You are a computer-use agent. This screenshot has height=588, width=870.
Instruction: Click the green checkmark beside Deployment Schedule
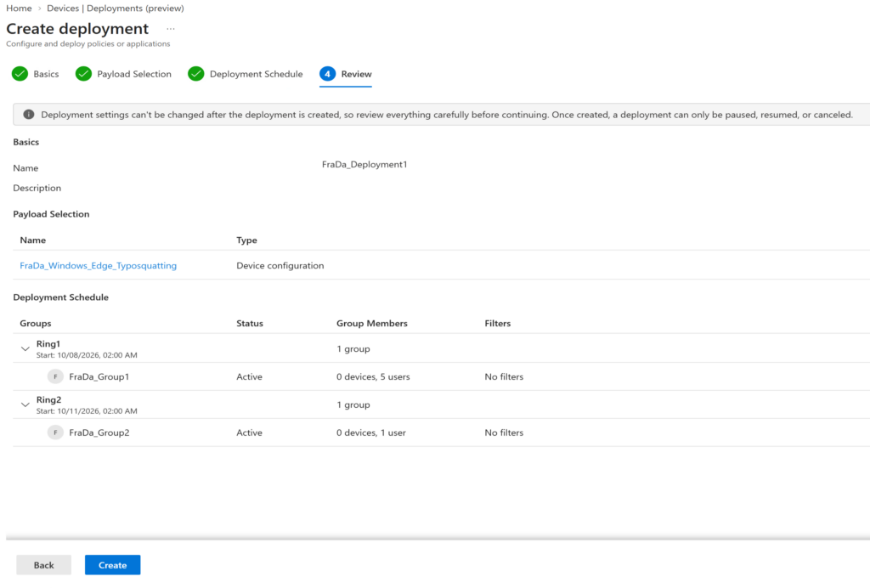point(196,74)
